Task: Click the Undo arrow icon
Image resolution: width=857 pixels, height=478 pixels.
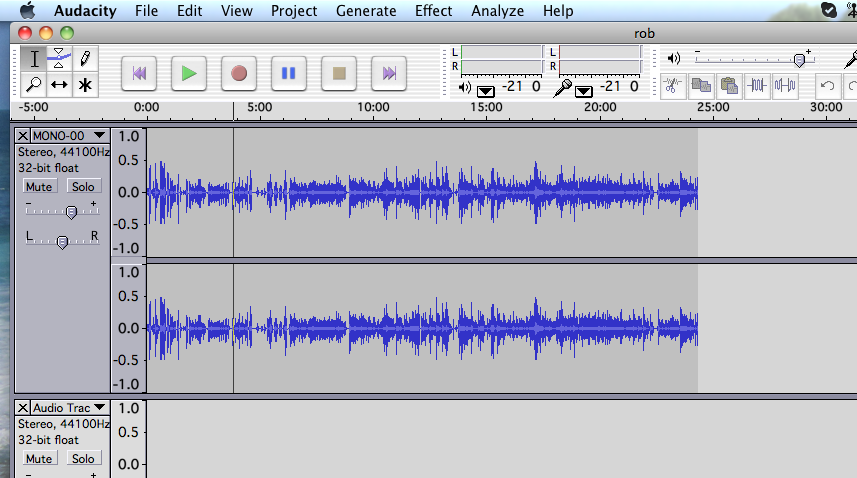Action: click(x=827, y=86)
